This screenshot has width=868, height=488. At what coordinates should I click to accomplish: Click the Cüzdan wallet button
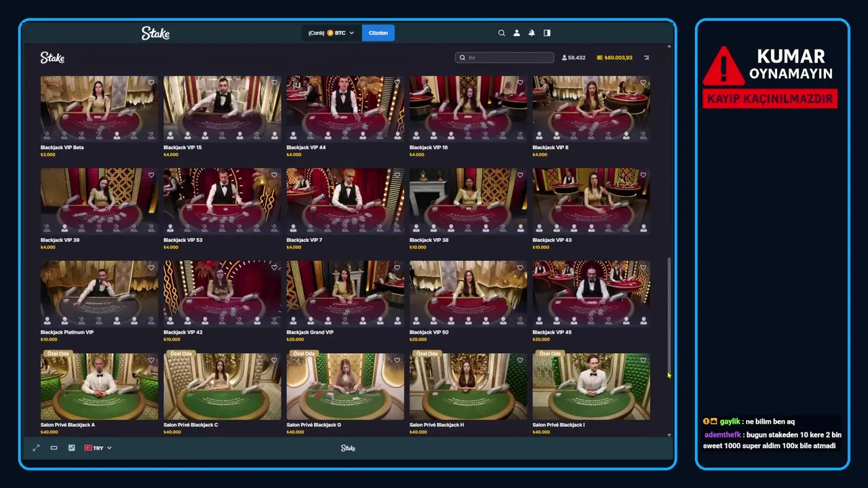point(378,33)
